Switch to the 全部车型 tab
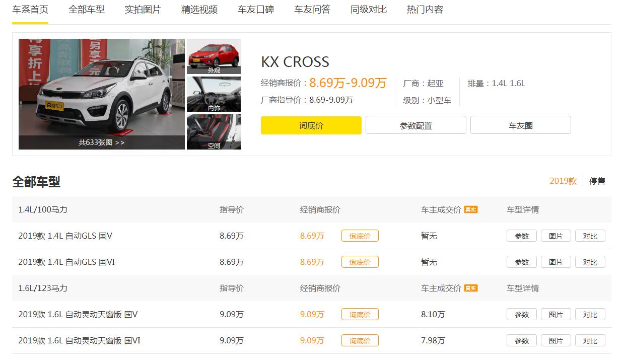This screenshot has width=625, height=364. coord(86,9)
